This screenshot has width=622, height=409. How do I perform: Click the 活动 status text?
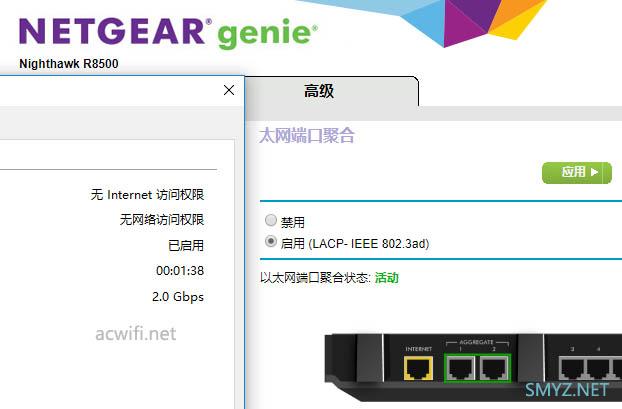(387, 278)
